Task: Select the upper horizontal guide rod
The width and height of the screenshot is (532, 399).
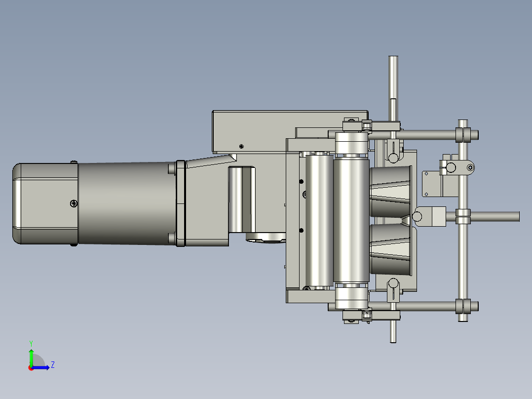Action: [412, 135]
